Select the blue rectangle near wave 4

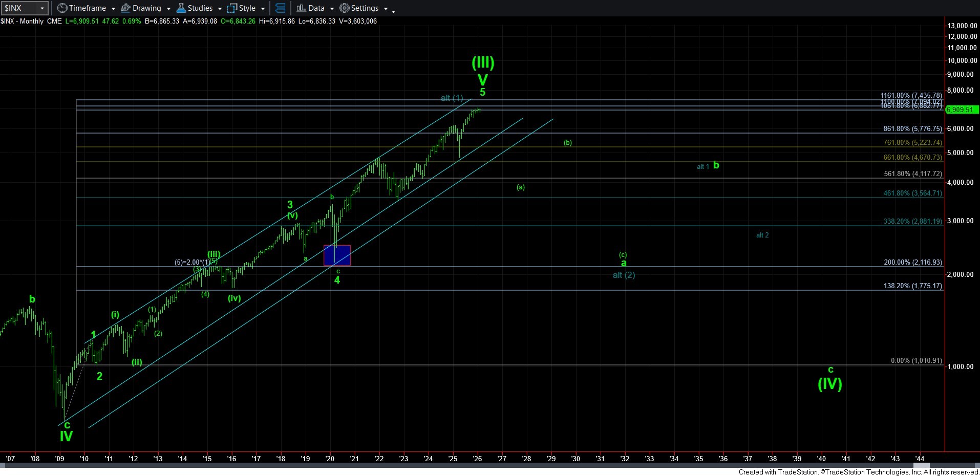click(x=337, y=255)
